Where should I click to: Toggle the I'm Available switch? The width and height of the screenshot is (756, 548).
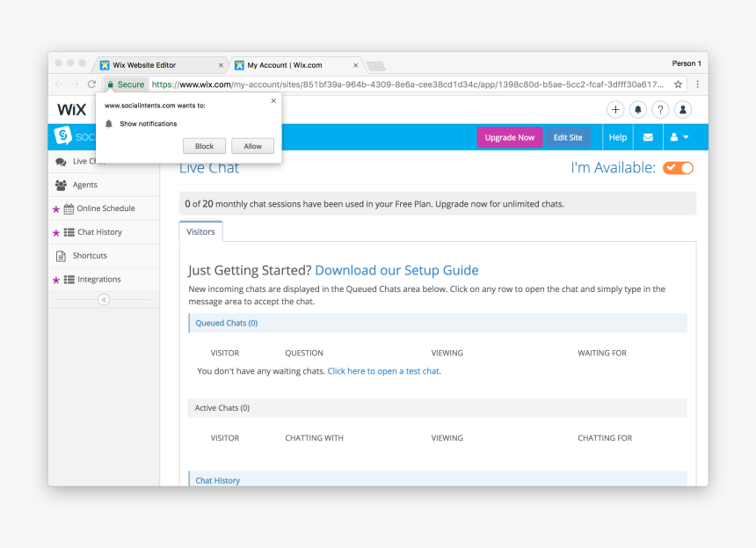(x=678, y=168)
